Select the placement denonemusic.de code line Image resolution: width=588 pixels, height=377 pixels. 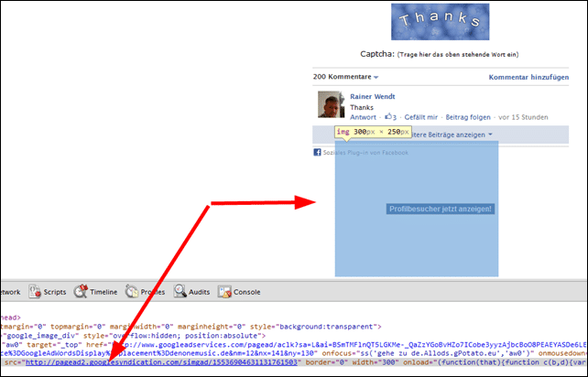(x=294, y=353)
